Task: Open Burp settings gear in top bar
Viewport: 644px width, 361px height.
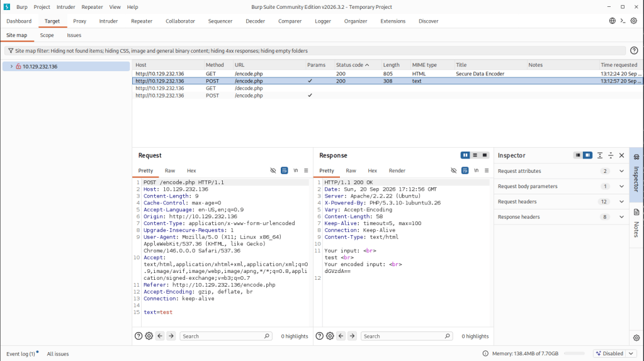Action: (x=634, y=21)
